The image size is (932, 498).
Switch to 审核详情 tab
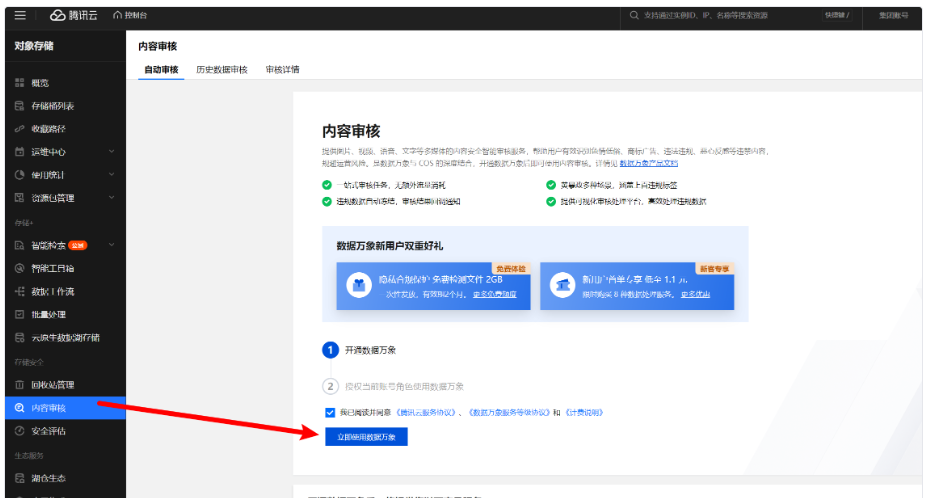point(282,70)
